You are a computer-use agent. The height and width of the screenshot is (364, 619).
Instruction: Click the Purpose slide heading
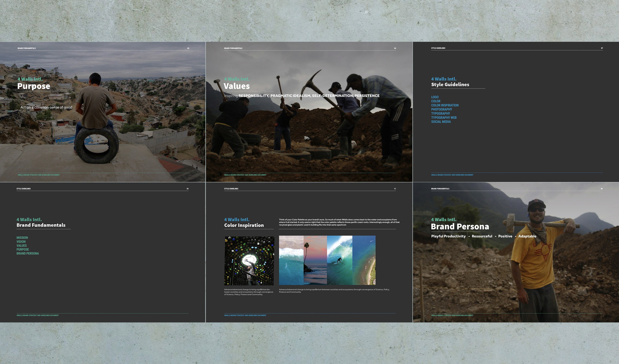point(34,86)
